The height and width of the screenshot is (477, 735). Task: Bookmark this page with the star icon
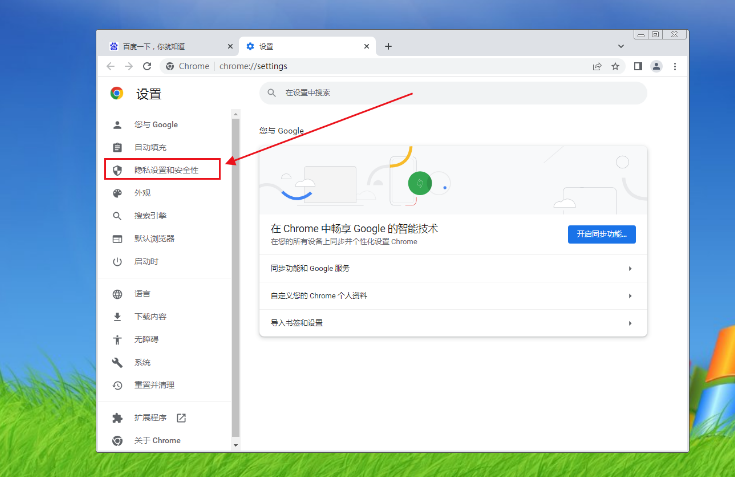[615, 67]
